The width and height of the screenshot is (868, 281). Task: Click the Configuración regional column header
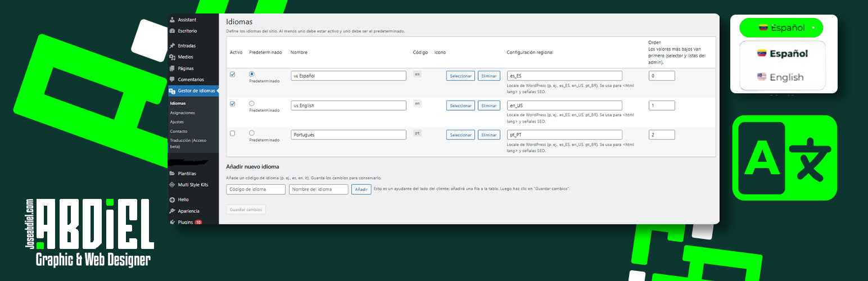click(x=530, y=52)
